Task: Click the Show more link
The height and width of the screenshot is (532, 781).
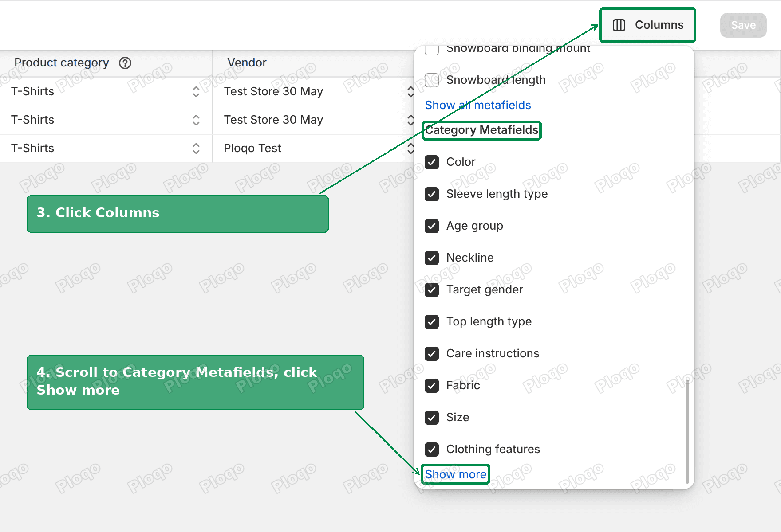Action: tap(456, 474)
